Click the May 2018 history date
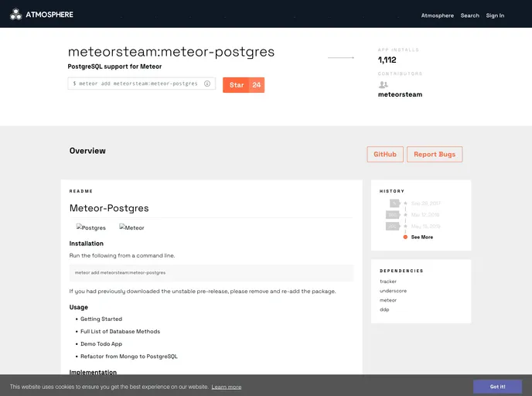Viewport: 532px width, 396px height. tap(425, 227)
